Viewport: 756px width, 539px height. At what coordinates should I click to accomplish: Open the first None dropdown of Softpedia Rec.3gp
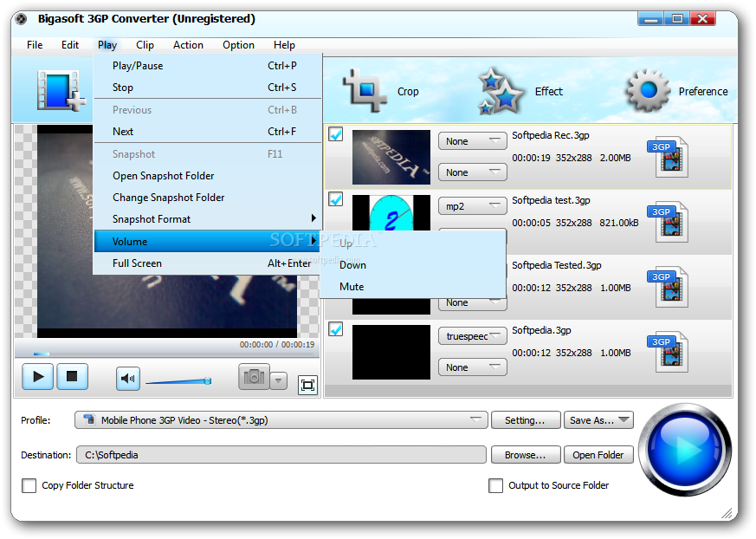click(x=473, y=141)
